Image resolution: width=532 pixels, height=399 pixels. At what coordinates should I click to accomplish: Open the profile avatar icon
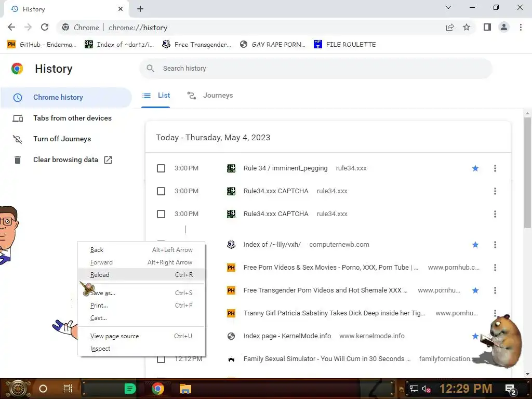[504, 27]
